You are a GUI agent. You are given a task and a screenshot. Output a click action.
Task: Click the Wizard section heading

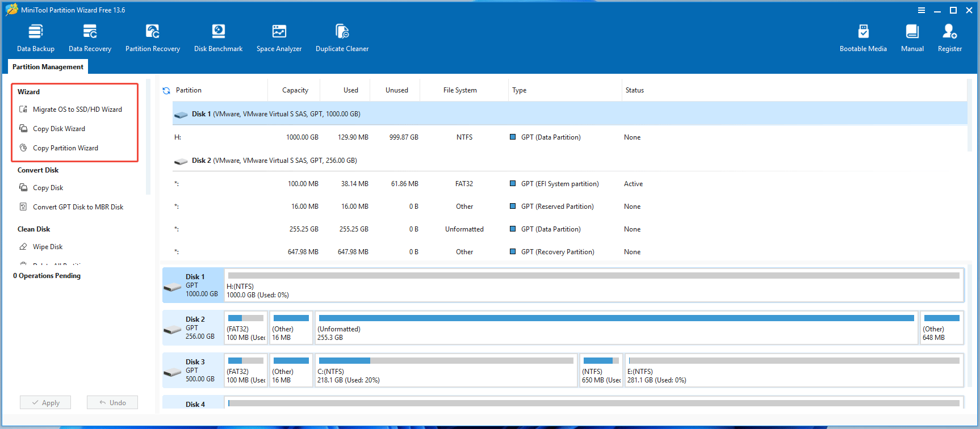click(x=28, y=92)
